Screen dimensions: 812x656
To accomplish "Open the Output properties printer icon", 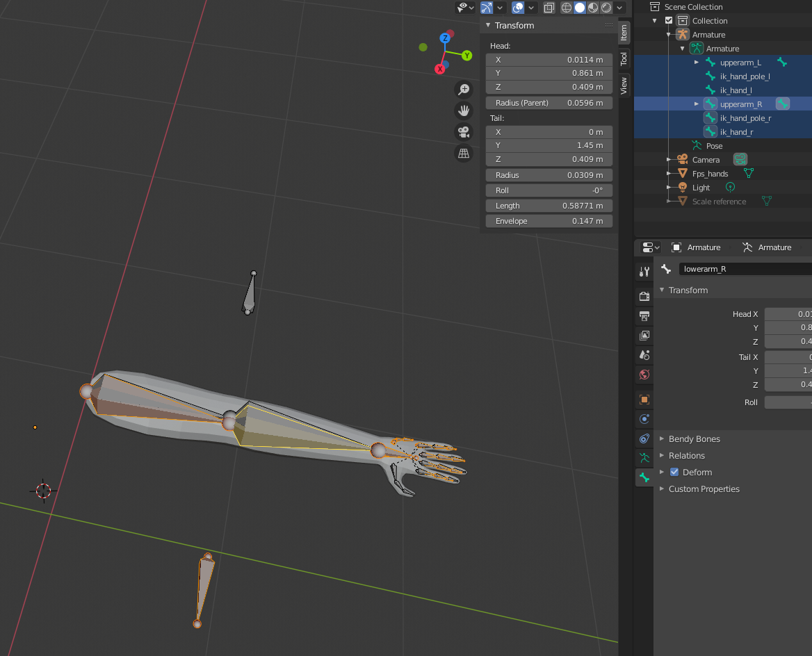I will point(644,316).
